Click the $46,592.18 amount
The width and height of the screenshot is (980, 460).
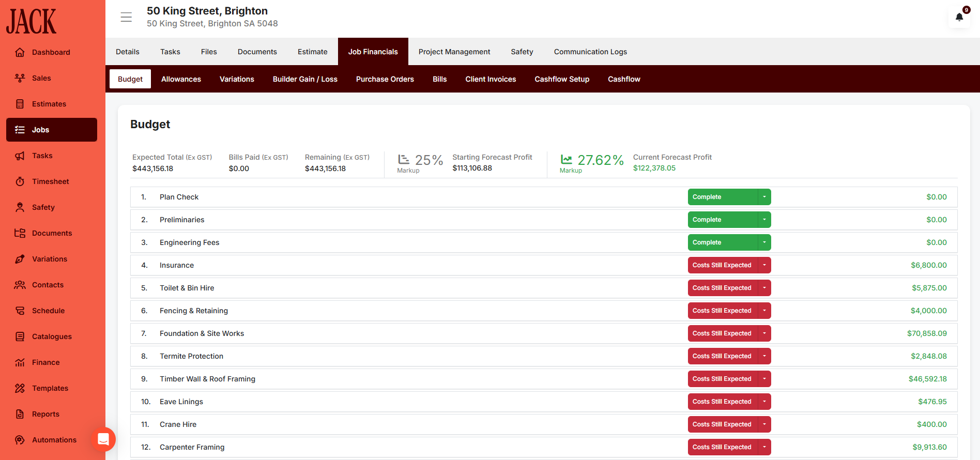928,379
